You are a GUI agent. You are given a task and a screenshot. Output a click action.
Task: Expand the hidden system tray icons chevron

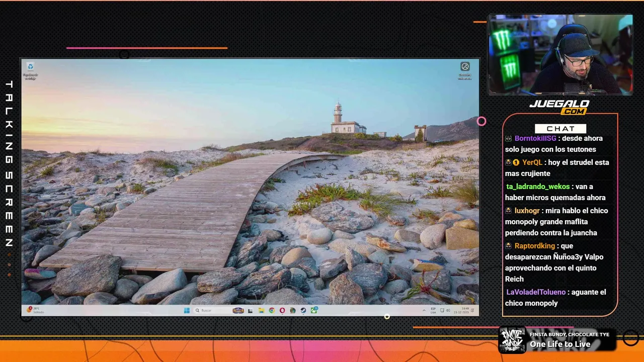click(x=424, y=310)
